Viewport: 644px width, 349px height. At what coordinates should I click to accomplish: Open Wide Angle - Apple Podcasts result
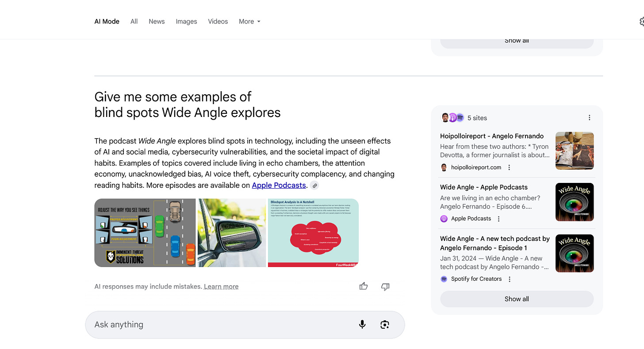pos(484,187)
